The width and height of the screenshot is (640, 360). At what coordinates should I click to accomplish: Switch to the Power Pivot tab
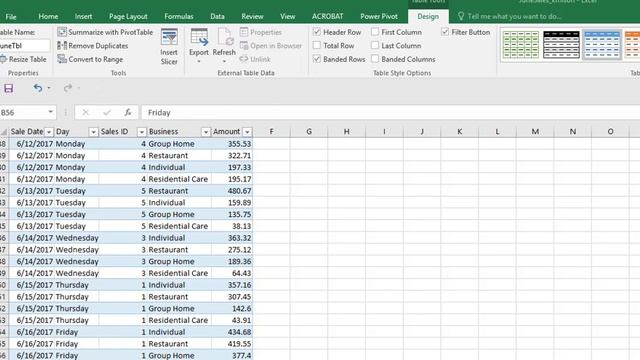[x=379, y=16]
